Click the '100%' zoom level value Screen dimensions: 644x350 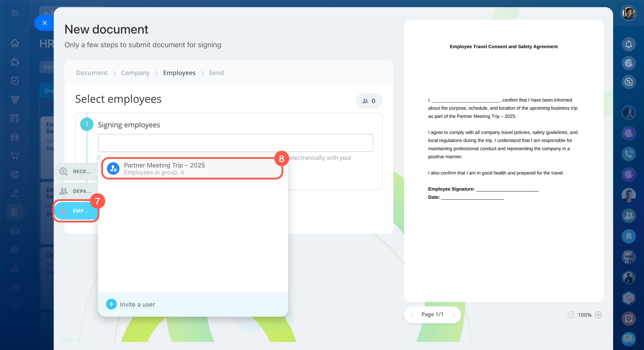(584, 315)
